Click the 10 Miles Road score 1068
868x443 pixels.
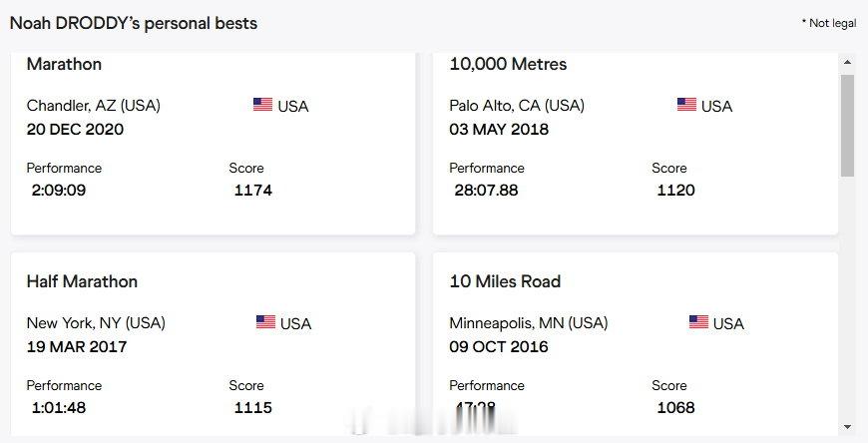pos(675,408)
